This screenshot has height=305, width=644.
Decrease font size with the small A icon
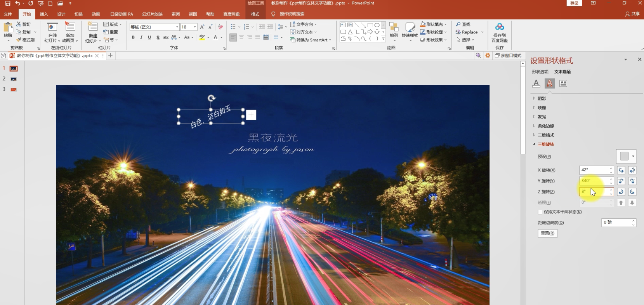(x=210, y=27)
